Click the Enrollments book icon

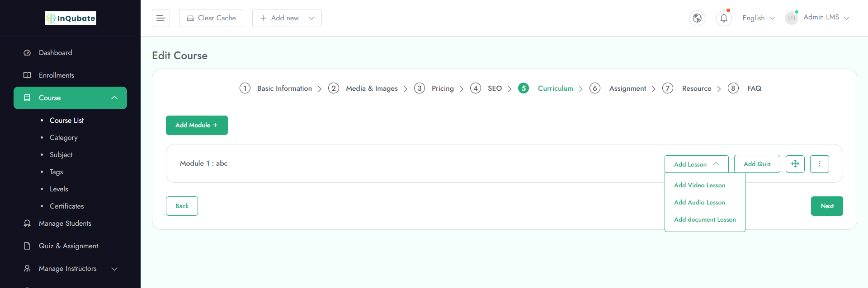tap(27, 75)
